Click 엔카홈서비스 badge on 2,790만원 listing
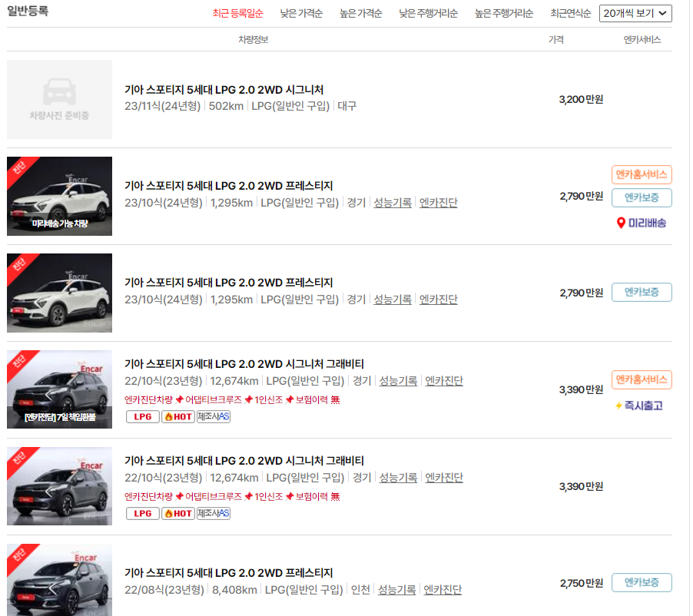The width and height of the screenshot is (693, 616). [x=642, y=174]
